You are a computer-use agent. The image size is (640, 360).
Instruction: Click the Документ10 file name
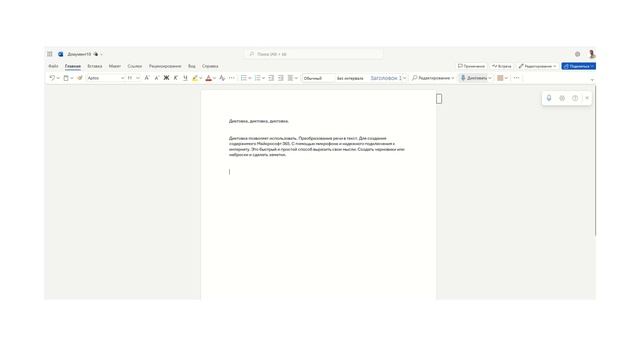(79, 54)
